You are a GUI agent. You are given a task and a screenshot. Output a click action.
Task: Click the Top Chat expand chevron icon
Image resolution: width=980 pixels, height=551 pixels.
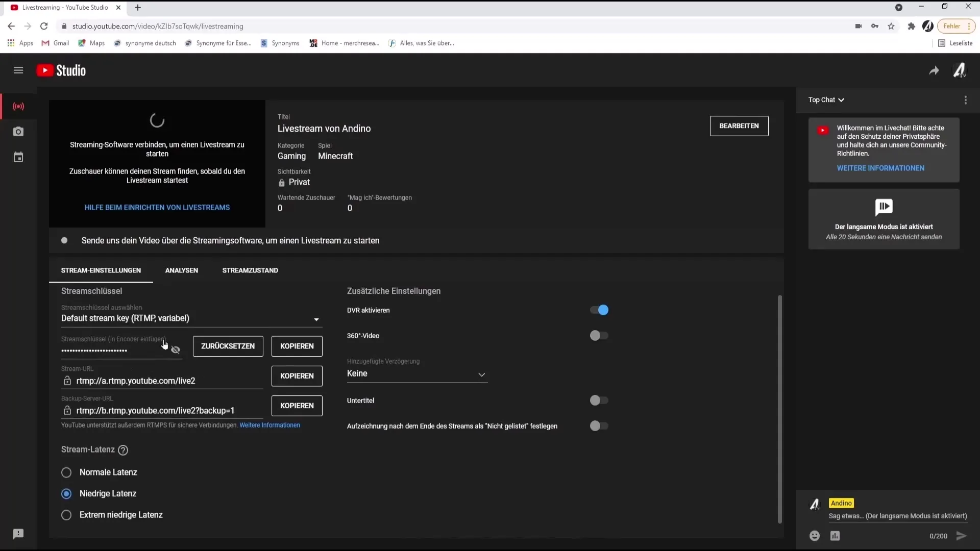tap(841, 99)
